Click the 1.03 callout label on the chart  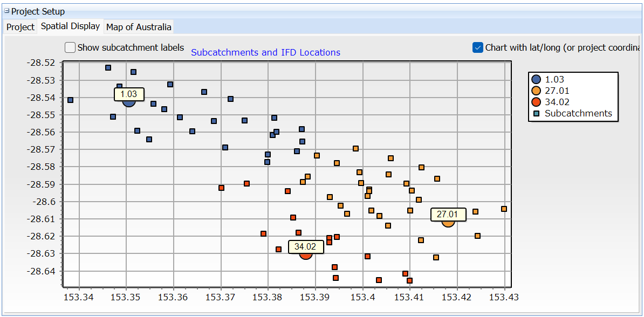pyautogui.click(x=129, y=94)
